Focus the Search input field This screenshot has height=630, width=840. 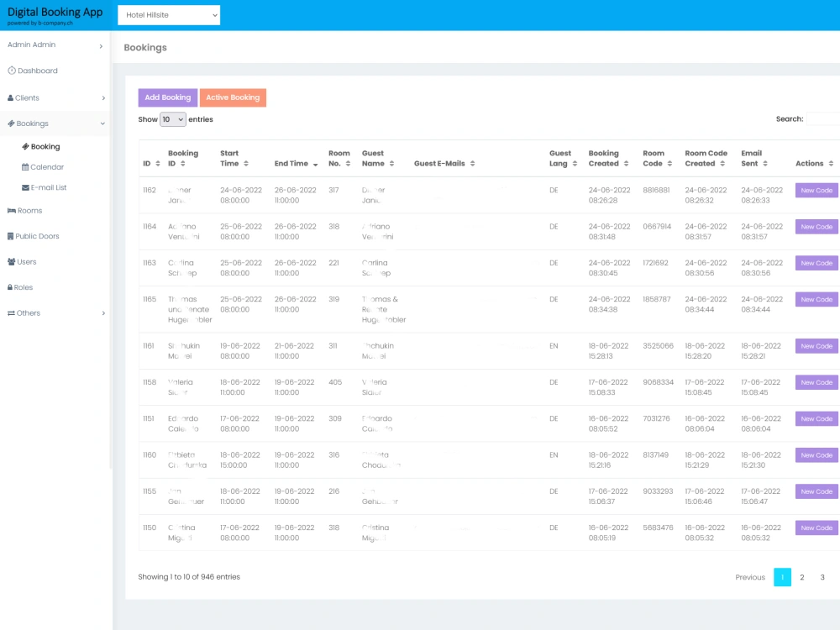click(823, 119)
